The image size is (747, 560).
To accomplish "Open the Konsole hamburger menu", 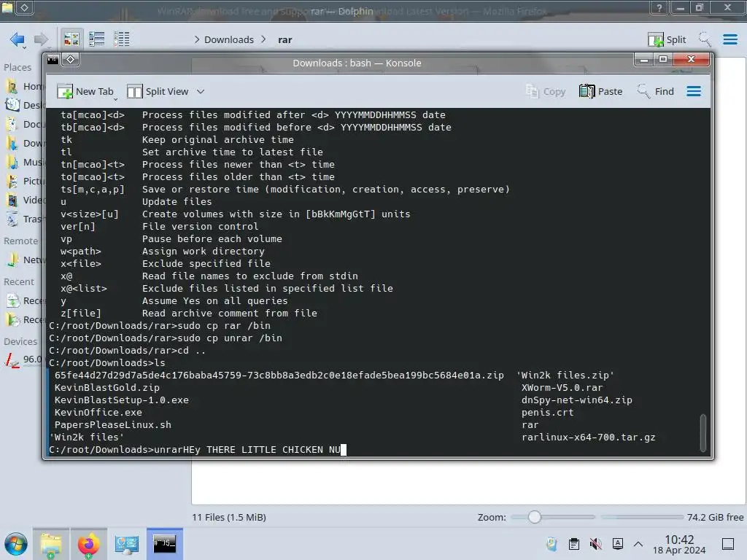I will (694, 91).
